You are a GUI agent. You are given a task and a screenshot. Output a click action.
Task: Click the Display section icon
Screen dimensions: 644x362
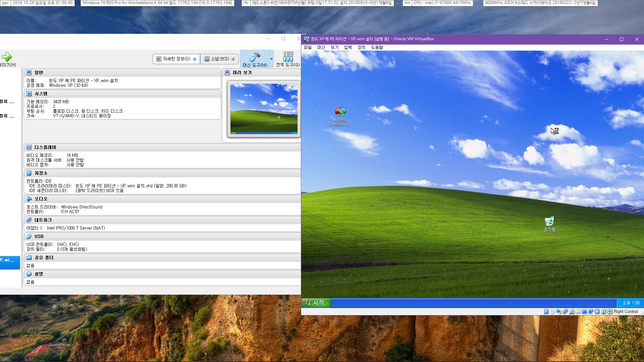pos(29,147)
